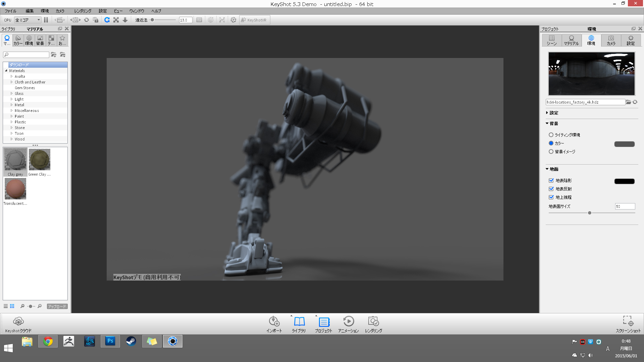Switch to the Scene project tab
The image size is (644, 362).
pos(552,40)
